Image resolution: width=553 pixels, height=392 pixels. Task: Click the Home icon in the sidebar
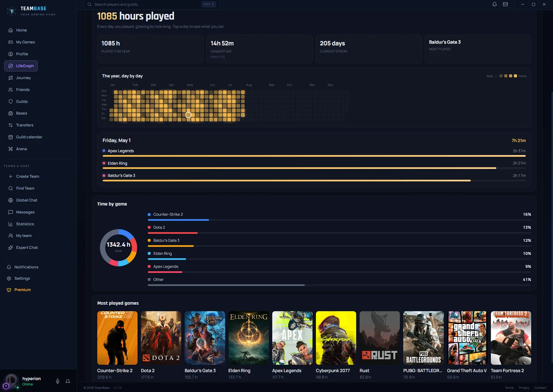[x=11, y=30]
